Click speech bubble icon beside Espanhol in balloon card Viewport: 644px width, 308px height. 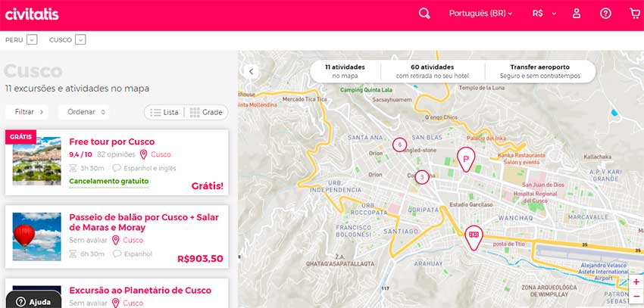click(117, 254)
